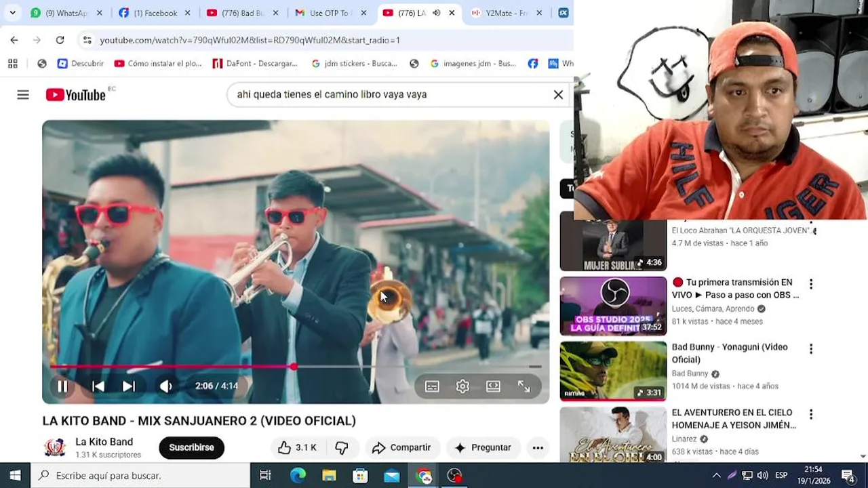Toggle theater mode in player
The width and height of the screenshot is (868, 488).
pyautogui.click(x=493, y=386)
